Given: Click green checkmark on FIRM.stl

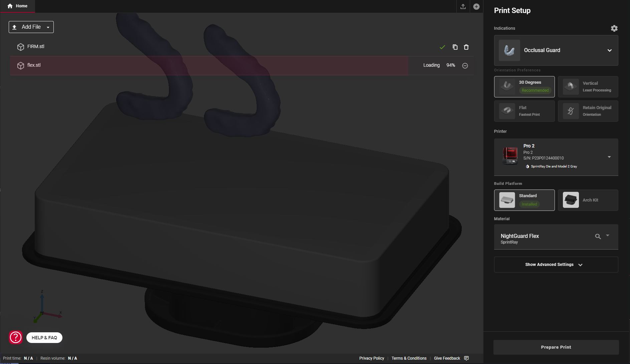Looking at the screenshot, I should click(442, 47).
